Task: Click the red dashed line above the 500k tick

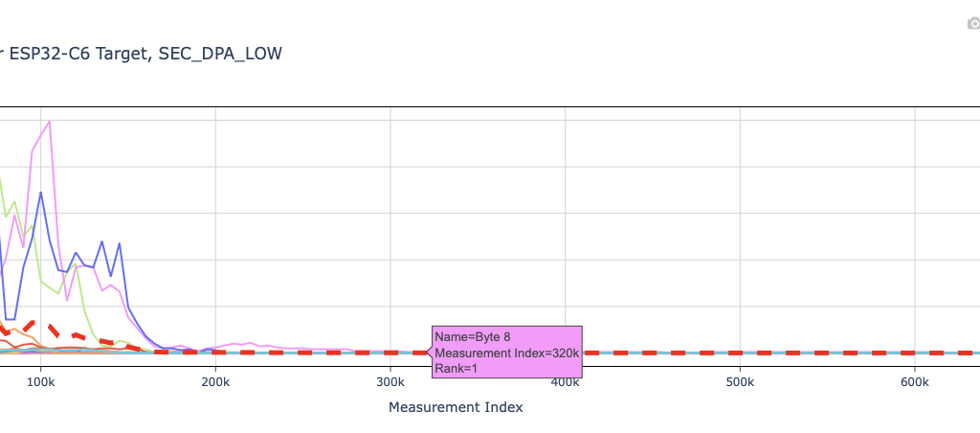Action: [740, 353]
